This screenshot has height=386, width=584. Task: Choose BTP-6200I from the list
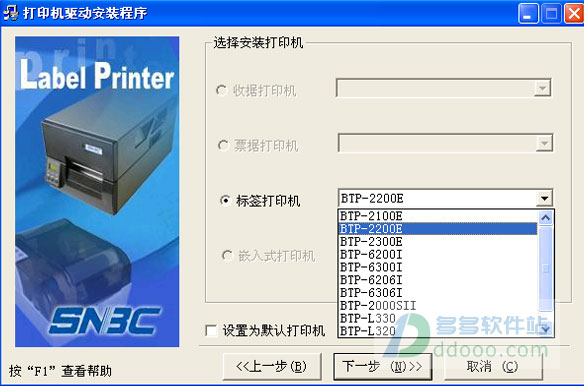click(437, 254)
